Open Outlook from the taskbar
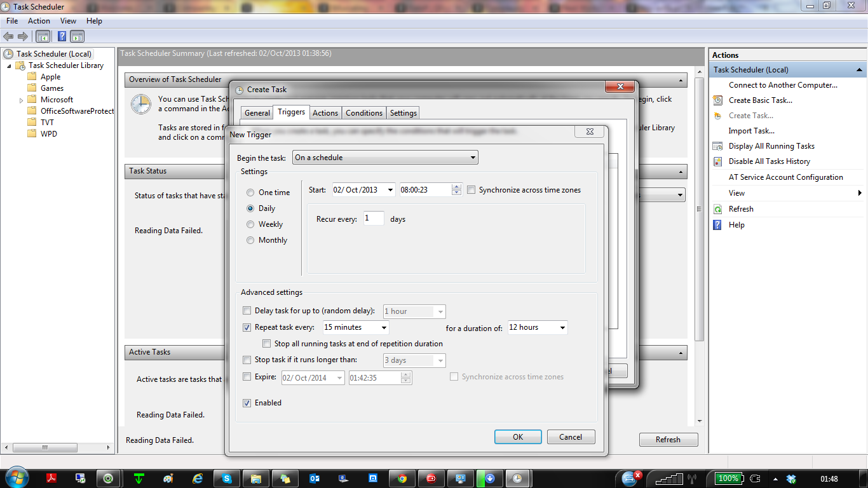 tap(314, 478)
